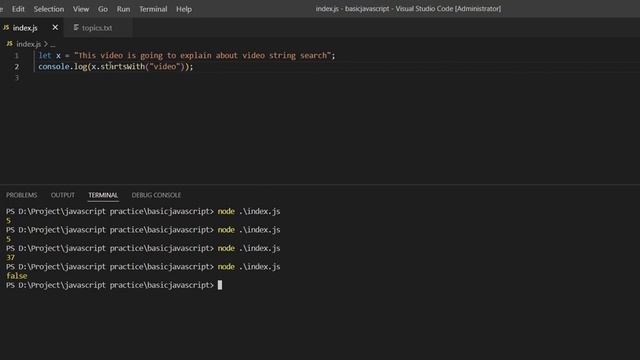640x360 pixels.
Task: Click the JS file icon on index.js tab
Action: coord(6,27)
